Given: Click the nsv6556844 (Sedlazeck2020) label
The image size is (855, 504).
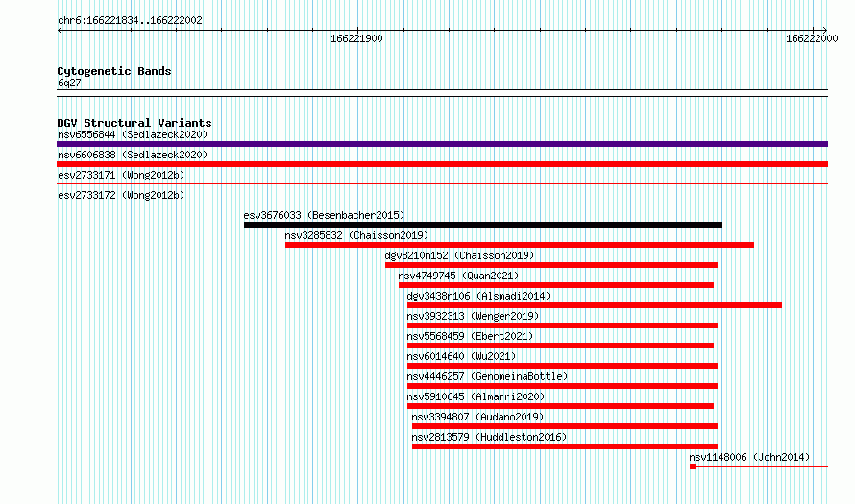Looking at the screenshot, I should click(133, 134).
